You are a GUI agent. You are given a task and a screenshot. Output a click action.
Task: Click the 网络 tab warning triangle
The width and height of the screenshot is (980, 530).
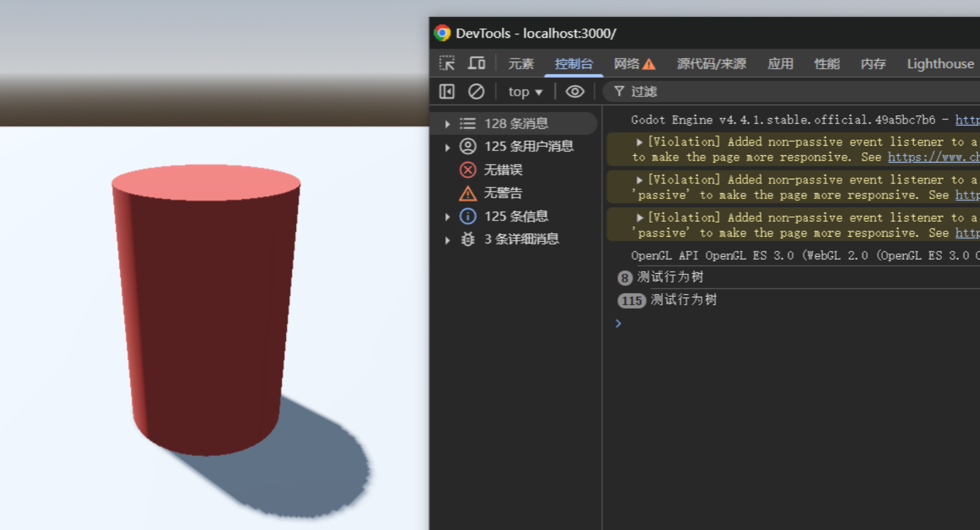(649, 64)
